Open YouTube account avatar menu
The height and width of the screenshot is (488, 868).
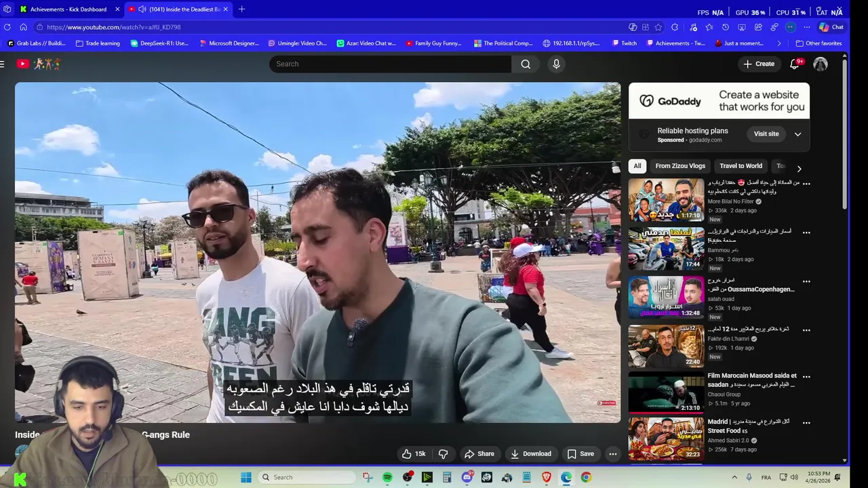coord(821,64)
